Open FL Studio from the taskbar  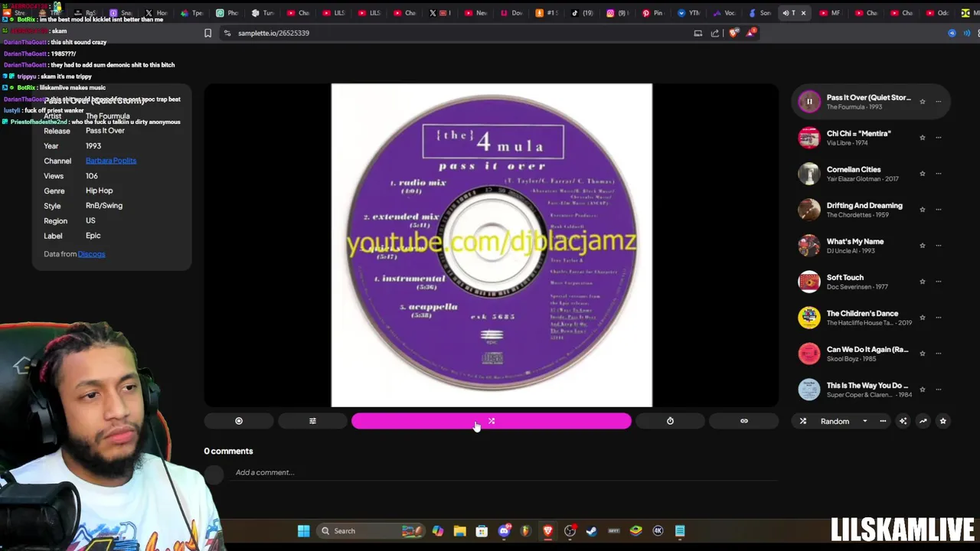525,531
